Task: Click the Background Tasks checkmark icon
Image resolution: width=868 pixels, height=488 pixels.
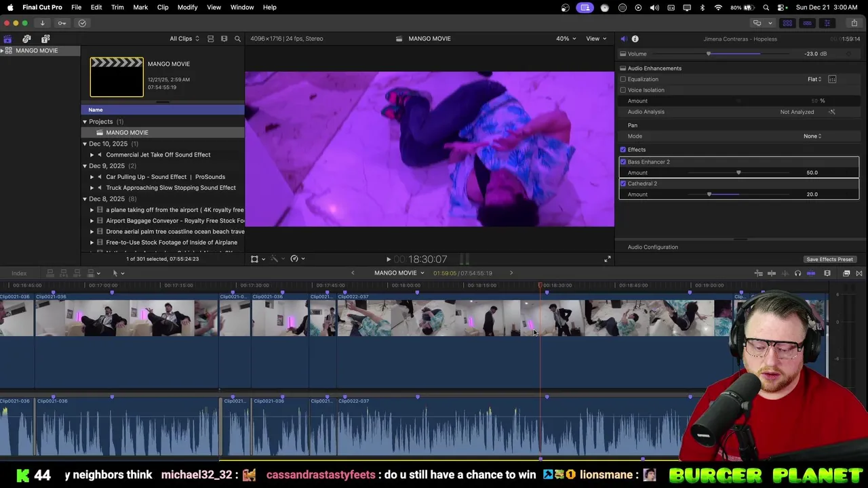Action: coord(82,23)
